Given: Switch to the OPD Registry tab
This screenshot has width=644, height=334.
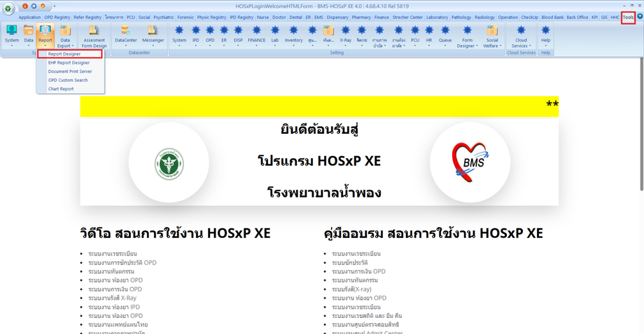Looking at the screenshot, I should 57,18.
